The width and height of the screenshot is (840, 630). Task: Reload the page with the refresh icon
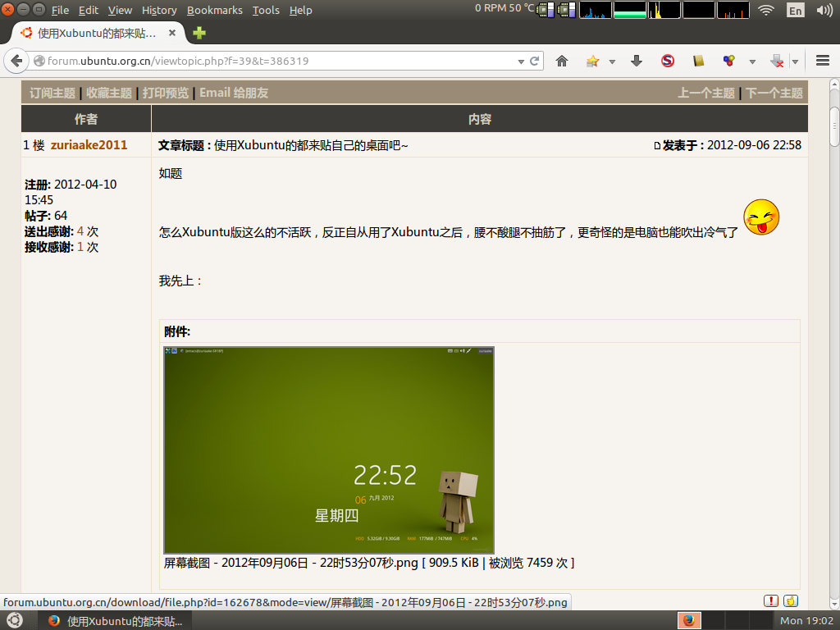pyautogui.click(x=534, y=61)
